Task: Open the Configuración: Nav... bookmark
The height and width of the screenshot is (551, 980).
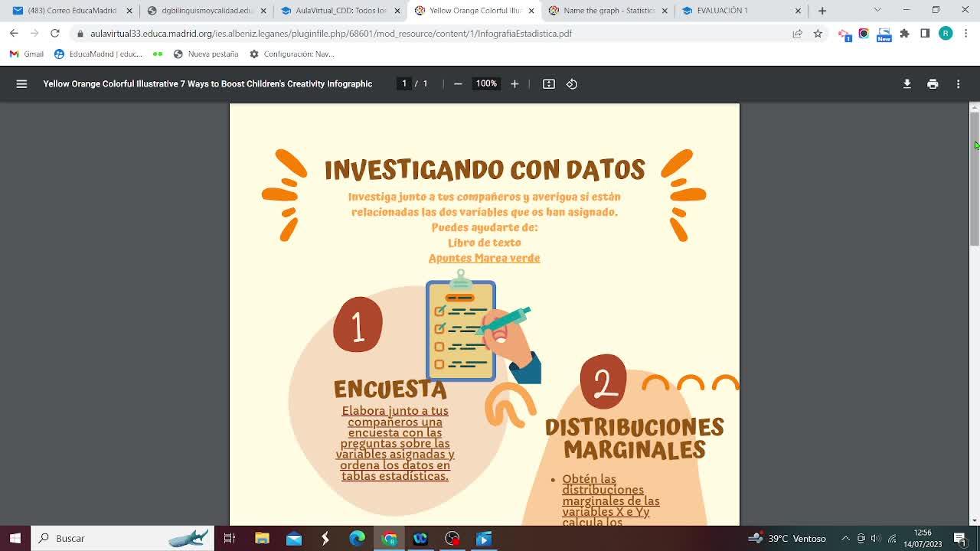Action: click(x=292, y=54)
